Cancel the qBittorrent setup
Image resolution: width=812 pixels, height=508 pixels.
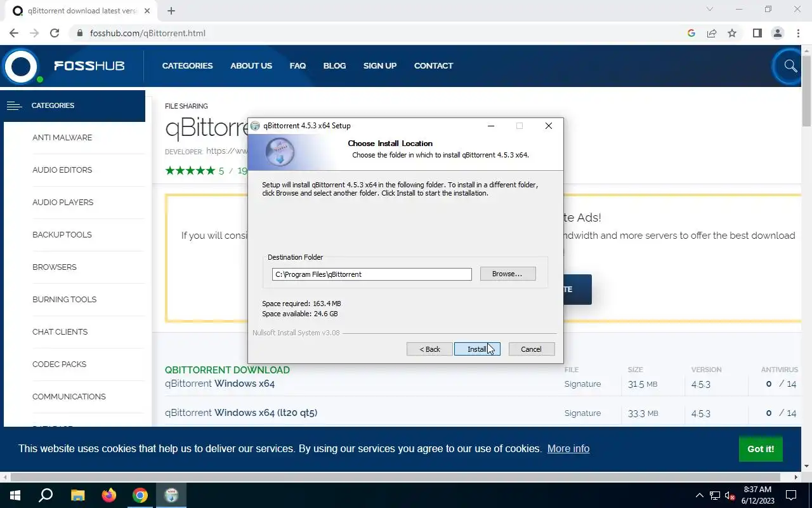click(x=532, y=349)
